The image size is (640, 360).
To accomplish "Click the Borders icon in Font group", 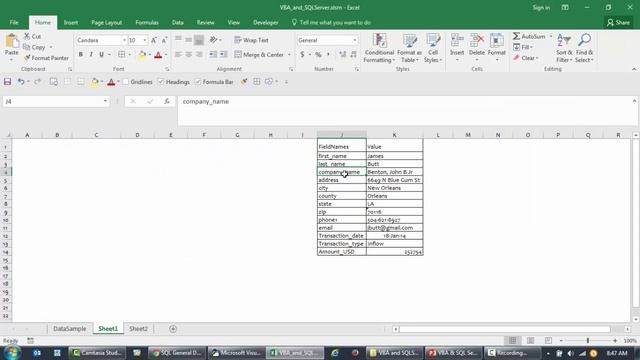I will (122, 54).
